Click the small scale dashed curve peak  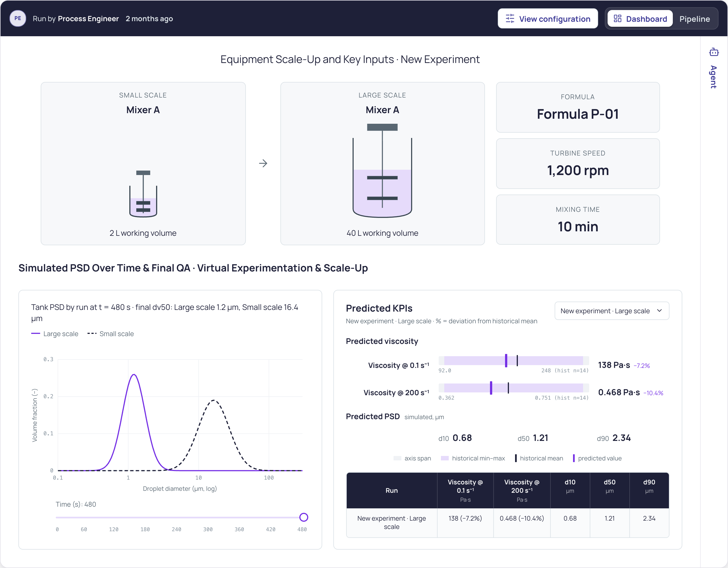[214, 400]
